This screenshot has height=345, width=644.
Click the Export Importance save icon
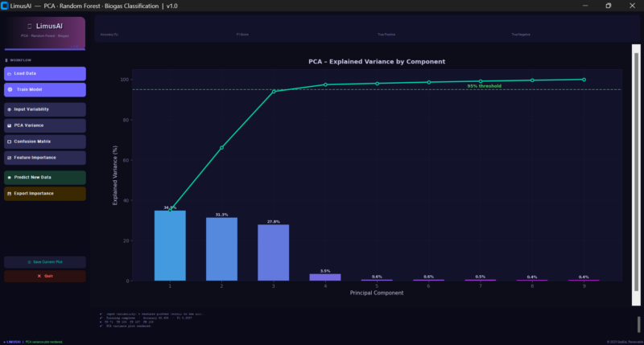pyautogui.click(x=9, y=194)
